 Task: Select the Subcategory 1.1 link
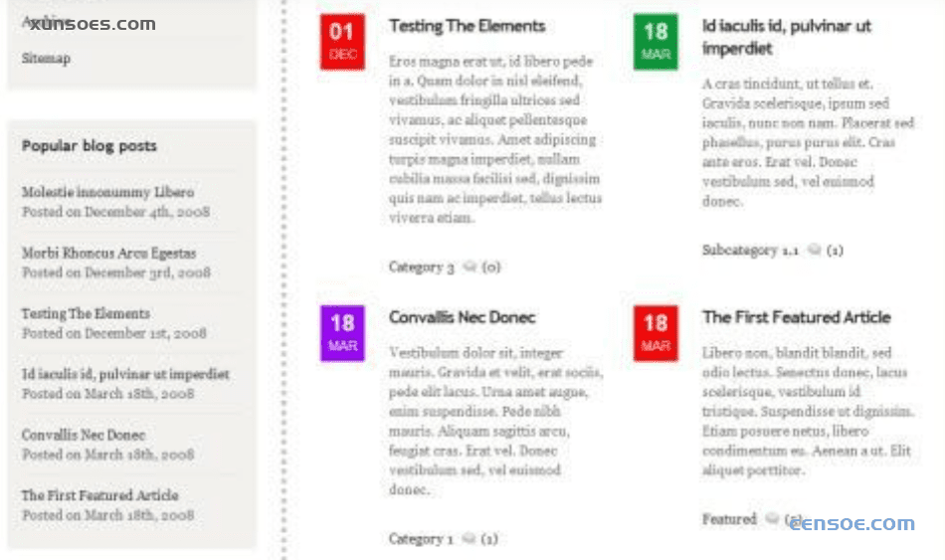pos(750,251)
